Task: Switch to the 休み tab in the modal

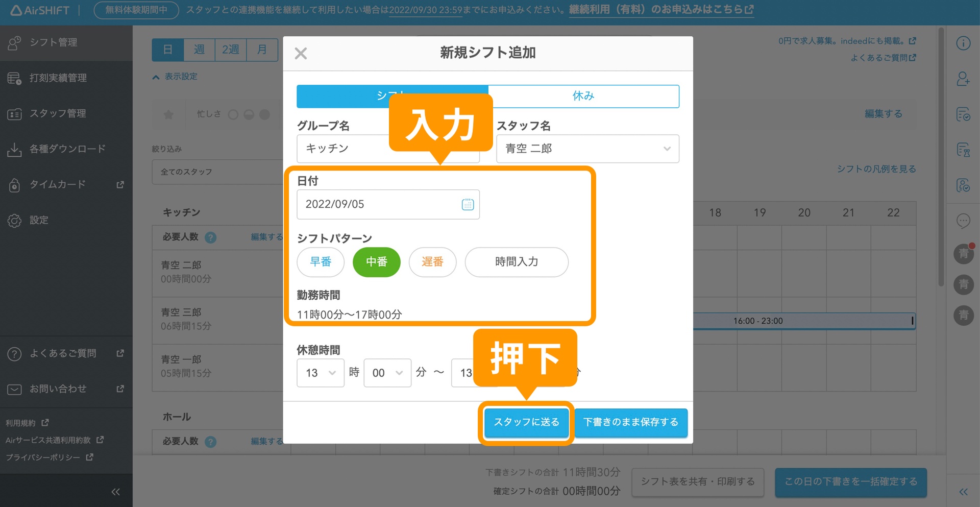Action: [584, 96]
